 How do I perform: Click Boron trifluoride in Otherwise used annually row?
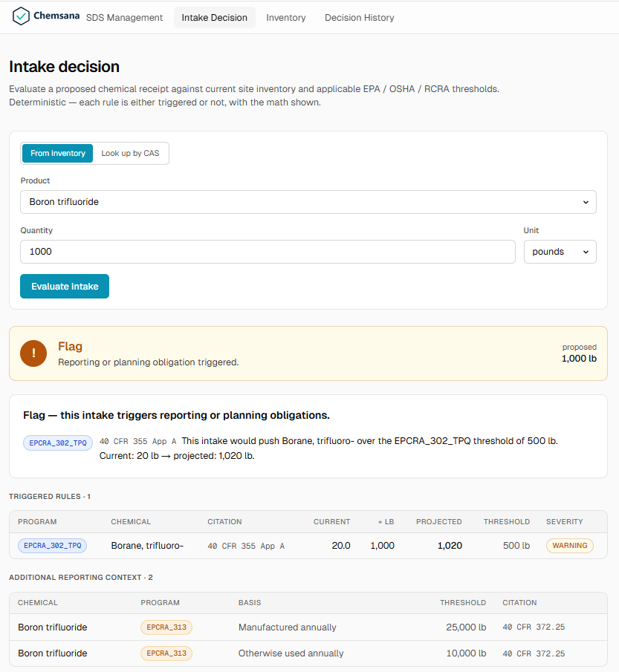point(53,653)
